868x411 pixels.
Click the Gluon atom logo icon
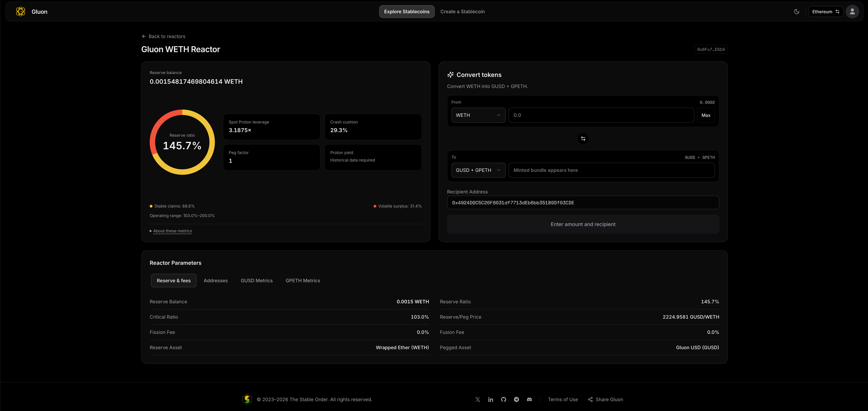pos(21,11)
